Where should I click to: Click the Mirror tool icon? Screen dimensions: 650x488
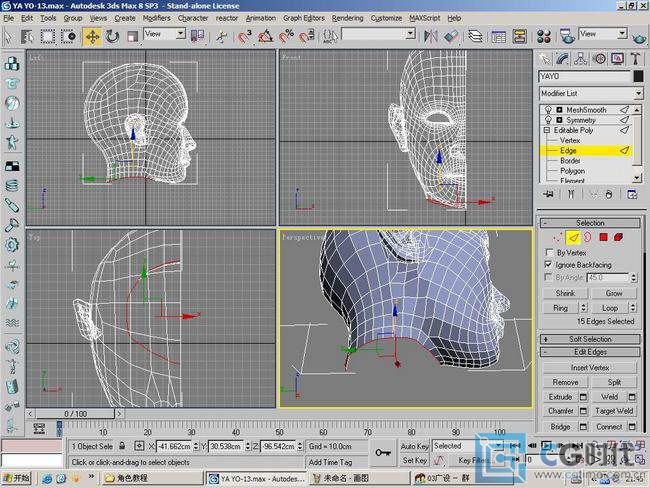click(x=430, y=36)
